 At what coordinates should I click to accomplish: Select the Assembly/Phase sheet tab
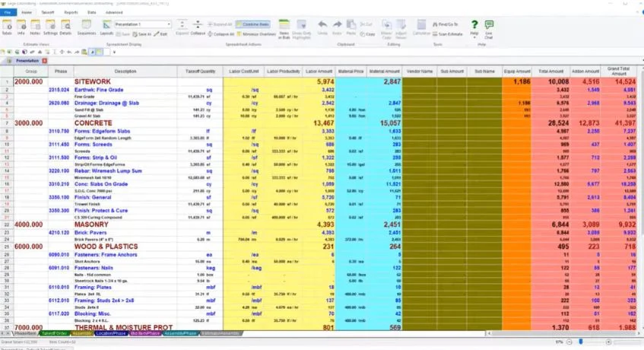(x=180, y=333)
